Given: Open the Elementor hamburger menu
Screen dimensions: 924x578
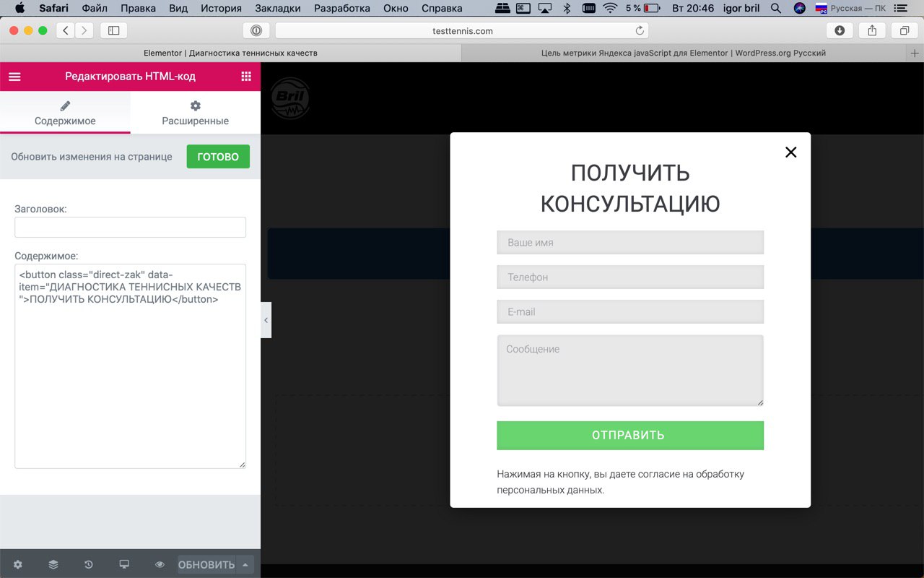Looking at the screenshot, I should pos(14,77).
